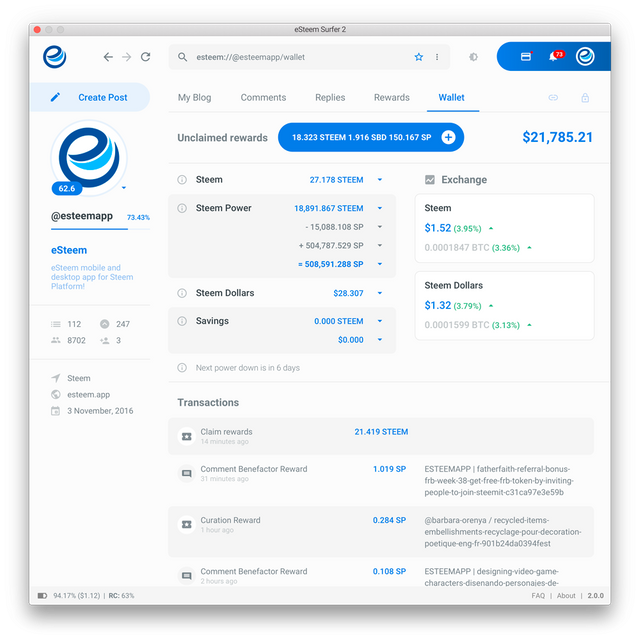
Task: Open the 27.178 STEEM dropdown arrow
Action: tap(380, 180)
